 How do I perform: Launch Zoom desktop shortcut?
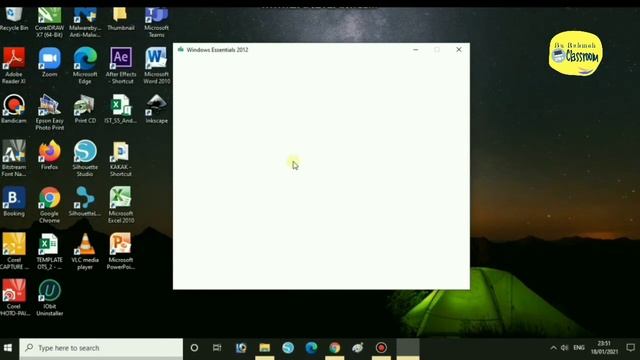coord(49,62)
